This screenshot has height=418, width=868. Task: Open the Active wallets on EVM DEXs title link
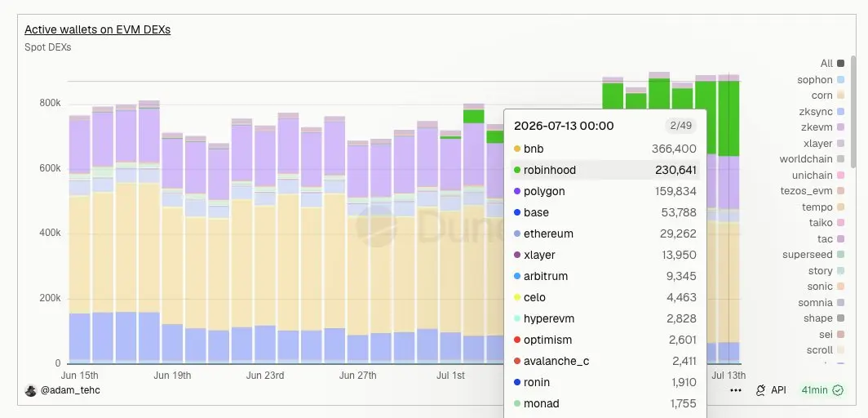[x=97, y=29]
